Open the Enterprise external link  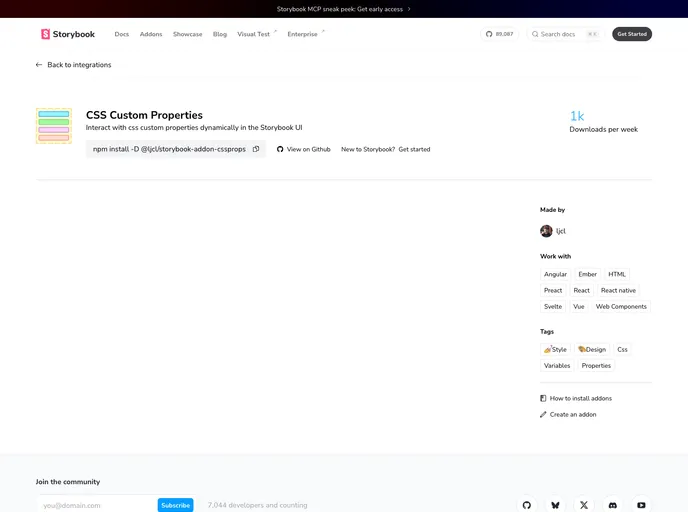click(306, 34)
